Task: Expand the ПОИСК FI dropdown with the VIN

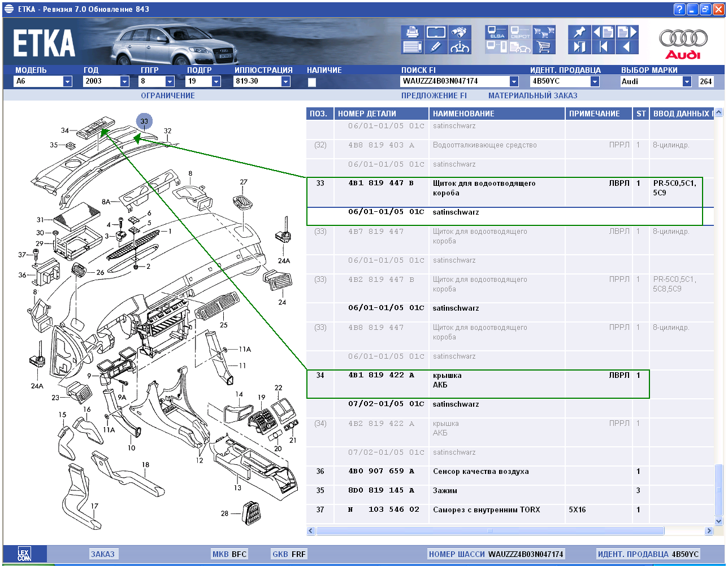Action: (514, 81)
